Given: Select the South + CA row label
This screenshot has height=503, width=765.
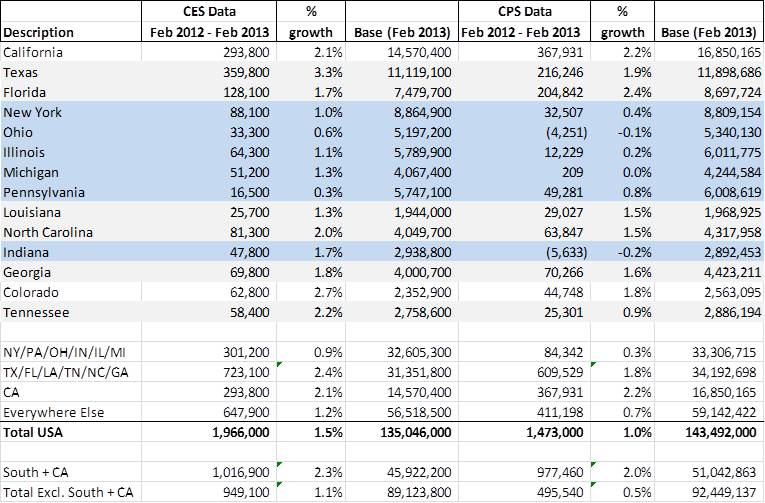Looking at the screenshot, I should (x=36, y=472).
